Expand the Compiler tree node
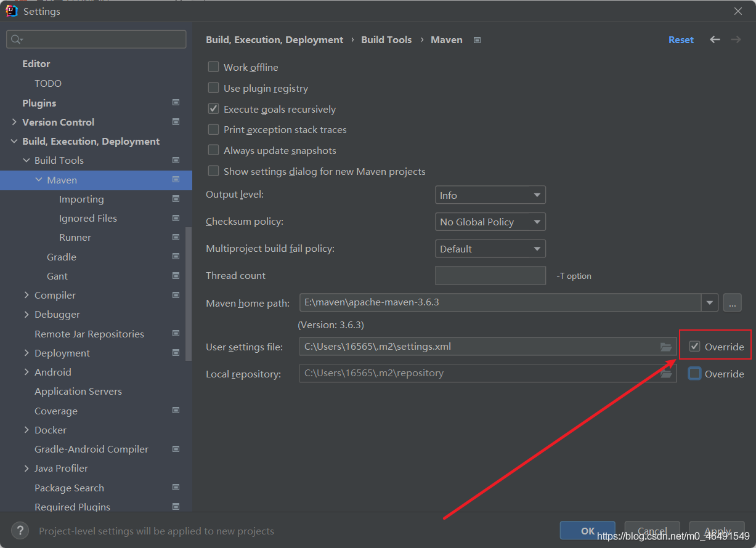This screenshot has width=756, height=548. point(26,295)
